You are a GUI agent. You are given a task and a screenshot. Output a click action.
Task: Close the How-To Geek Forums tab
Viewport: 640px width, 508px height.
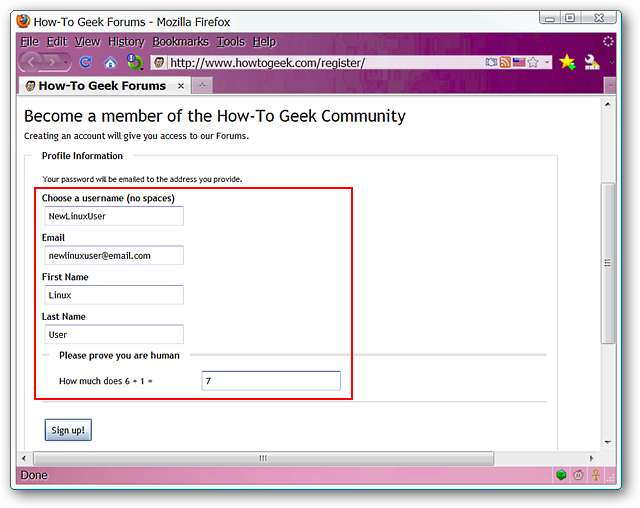181,86
